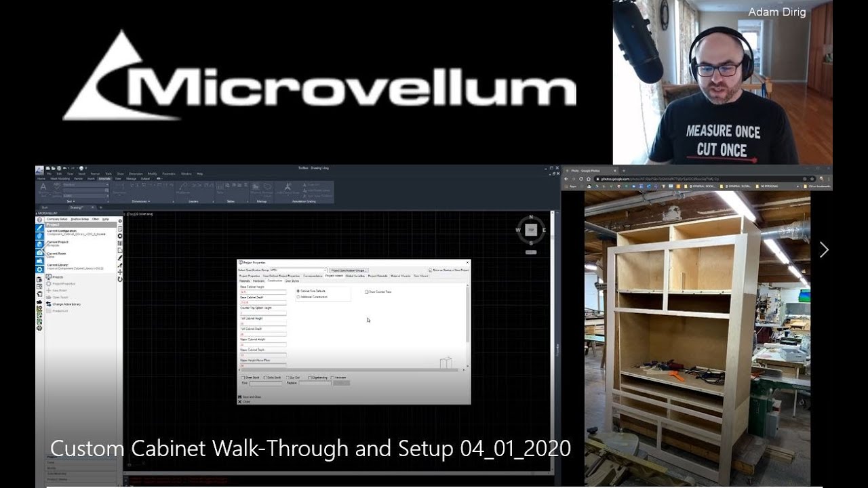Click the Project Specification Groups button
Screen dimensions: 868x488
click(349, 270)
